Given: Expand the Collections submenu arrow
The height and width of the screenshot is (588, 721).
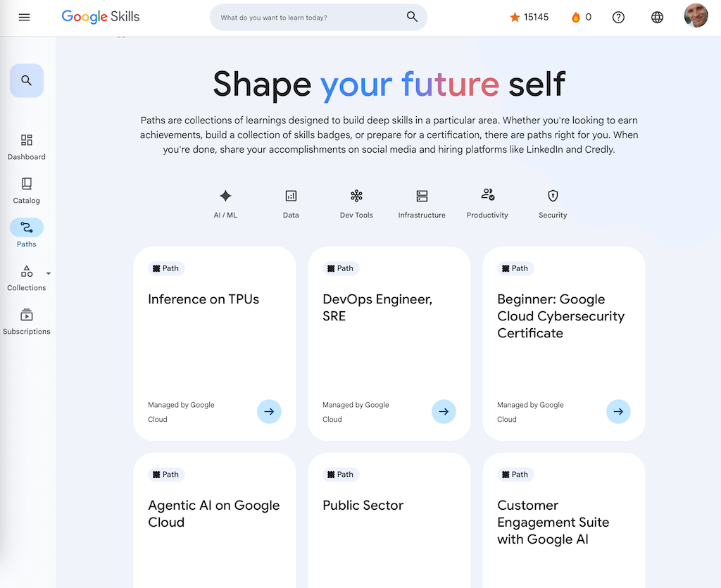Looking at the screenshot, I should pos(49,273).
